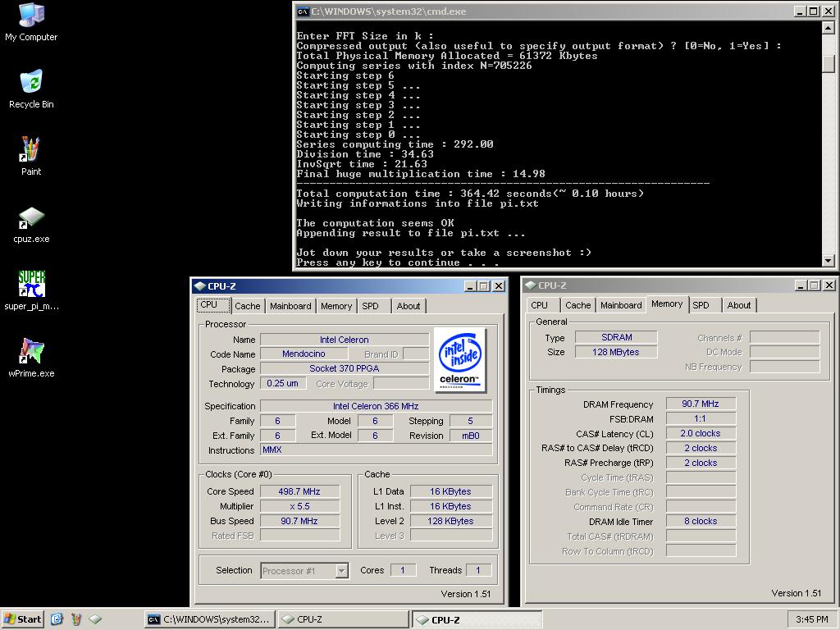Image resolution: width=840 pixels, height=630 pixels.
Task: Click CAS# Latency value 2.0 clocks
Action: point(701,433)
